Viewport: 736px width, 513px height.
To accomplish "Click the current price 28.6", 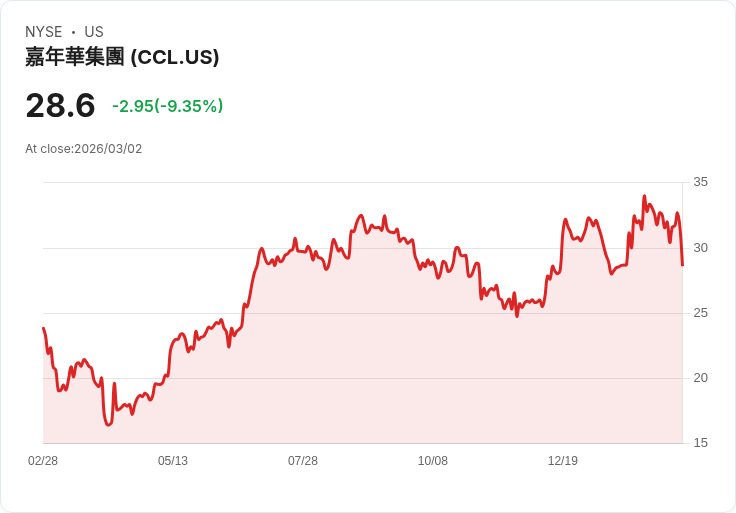I will 60,105.
